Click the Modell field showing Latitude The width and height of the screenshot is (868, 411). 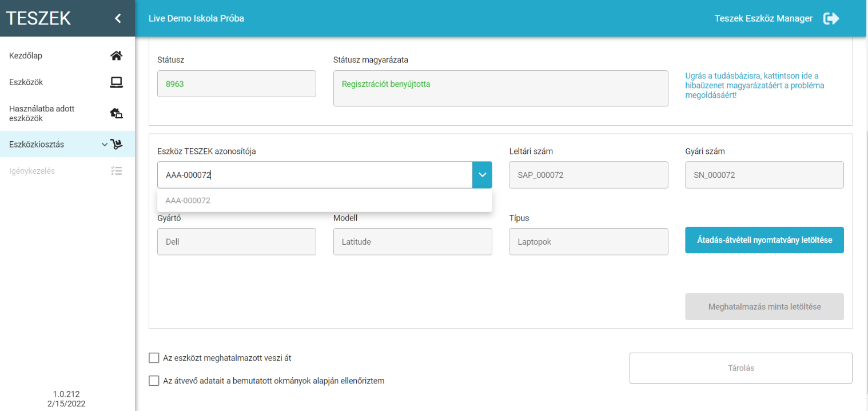413,242
